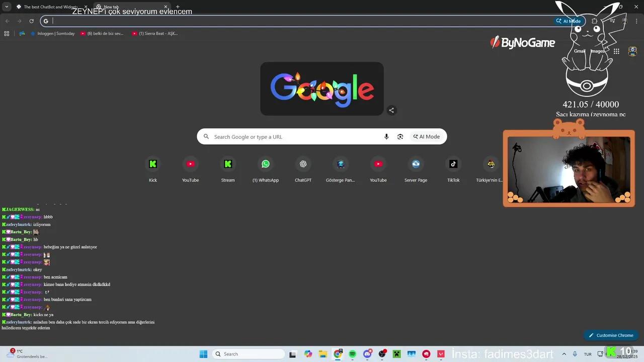This screenshot has height=362, width=644.
Task: Open Chrome three-dot menu
Action: tap(636, 21)
